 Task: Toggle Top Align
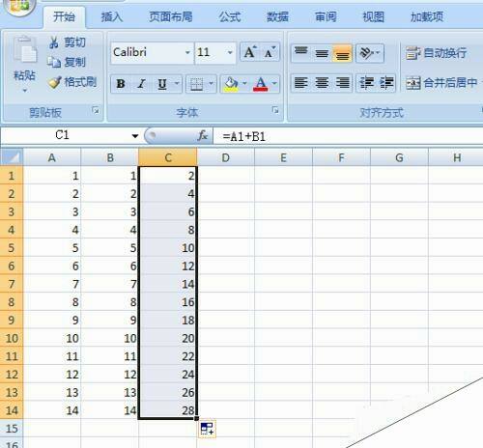point(301,53)
